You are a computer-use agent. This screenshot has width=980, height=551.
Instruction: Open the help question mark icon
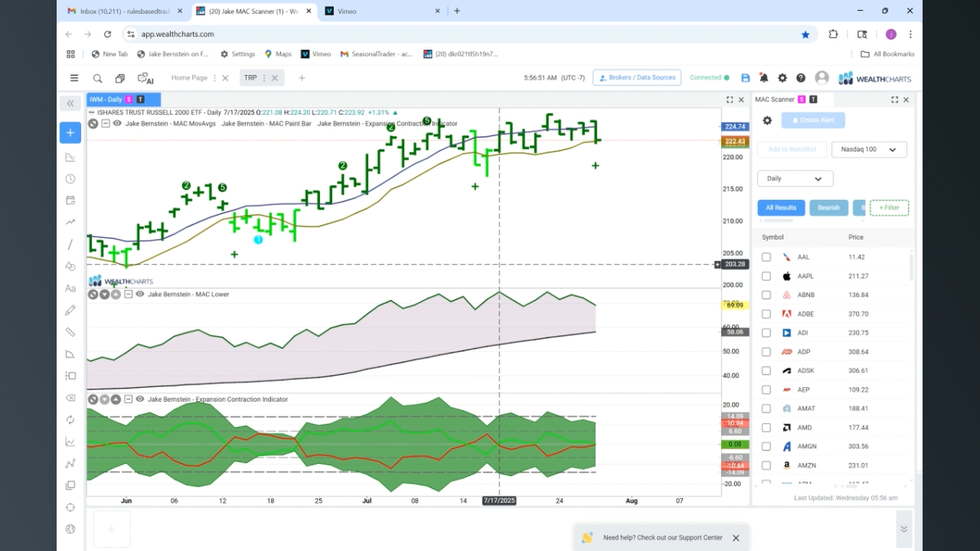point(801,78)
